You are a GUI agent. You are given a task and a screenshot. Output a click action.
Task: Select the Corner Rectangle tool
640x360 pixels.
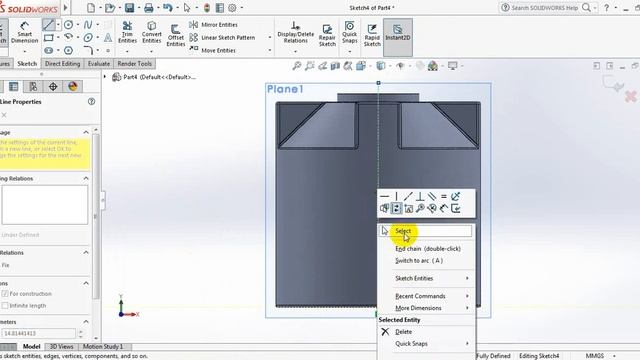coord(49,38)
